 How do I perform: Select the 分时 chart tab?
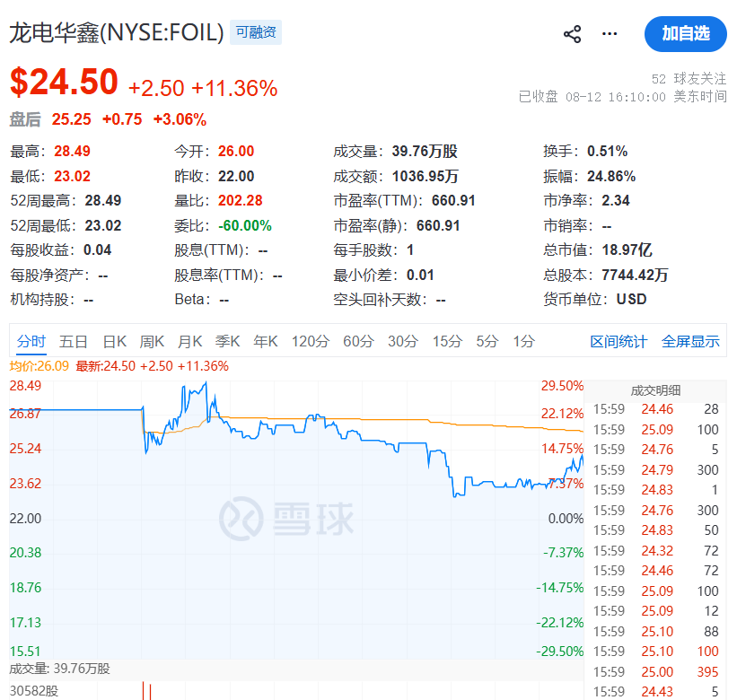[x=31, y=341]
